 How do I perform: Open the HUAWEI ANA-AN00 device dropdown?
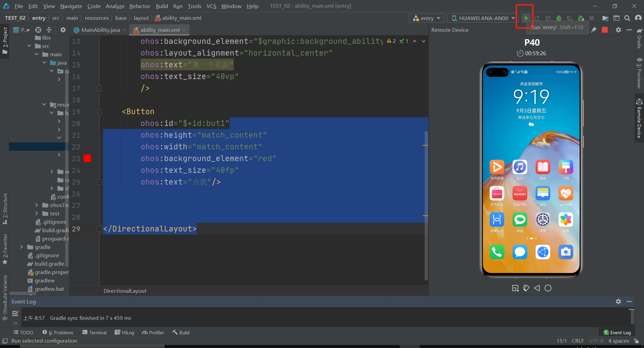point(483,18)
